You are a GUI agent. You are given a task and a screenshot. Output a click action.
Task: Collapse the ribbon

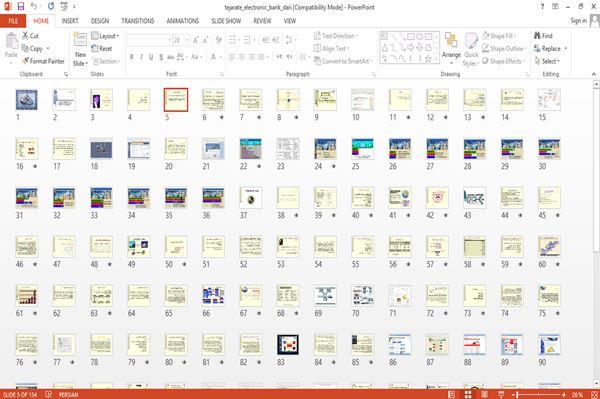(x=594, y=74)
